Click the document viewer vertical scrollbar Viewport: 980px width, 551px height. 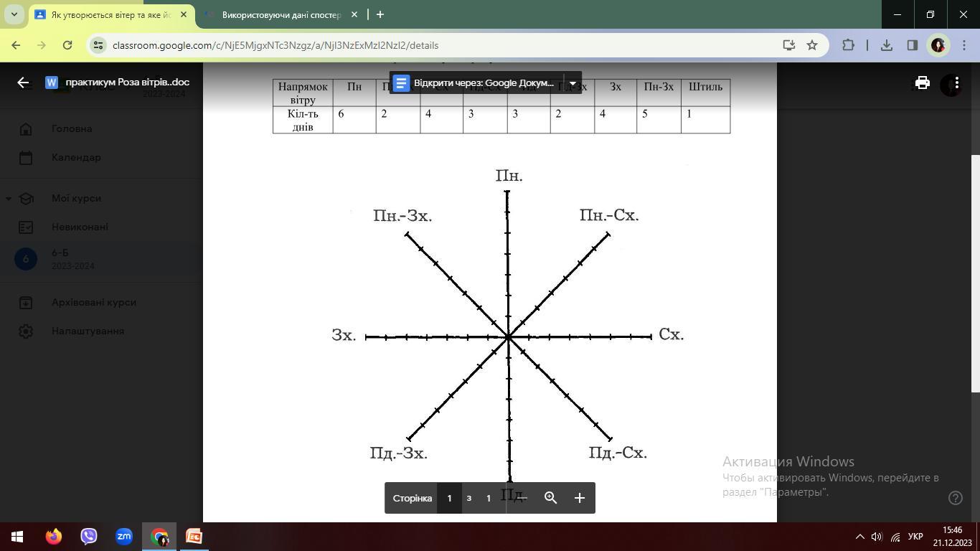(976, 273)
